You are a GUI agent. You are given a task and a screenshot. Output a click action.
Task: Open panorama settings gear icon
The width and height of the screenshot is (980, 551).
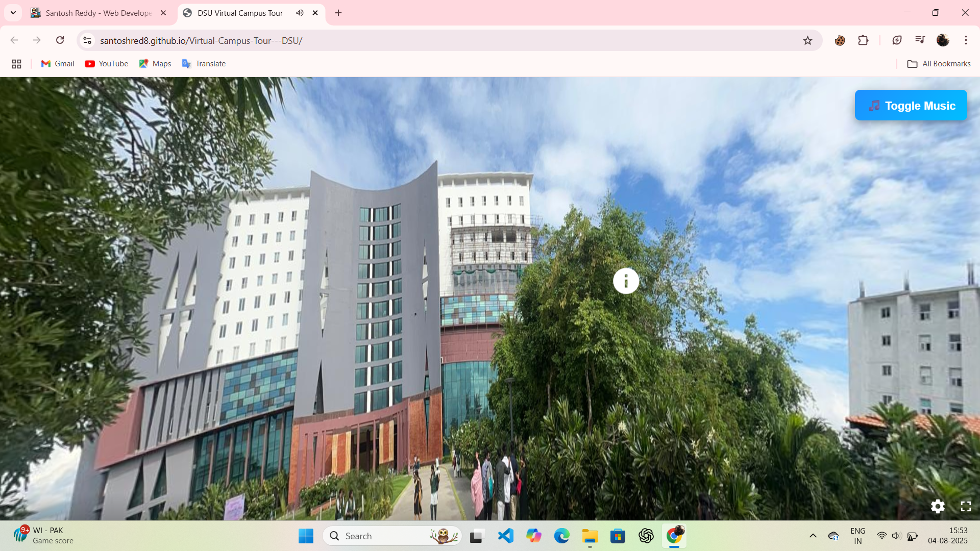[x=938, y=506]
